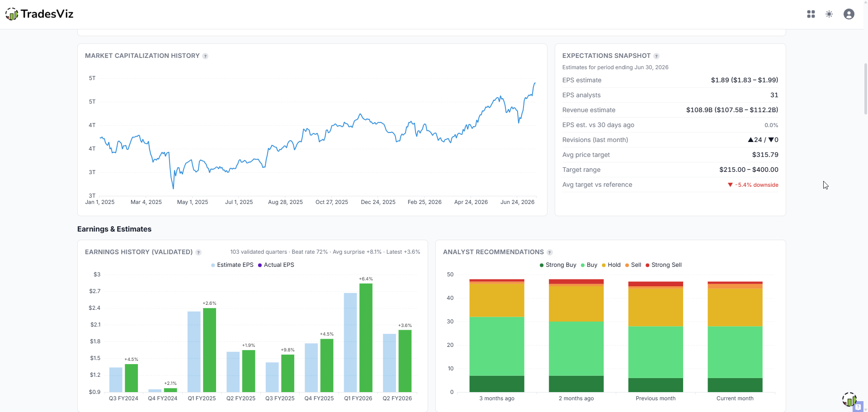
Task: Click the Buy segment in Previous month bar
Action: coord(656,352)
